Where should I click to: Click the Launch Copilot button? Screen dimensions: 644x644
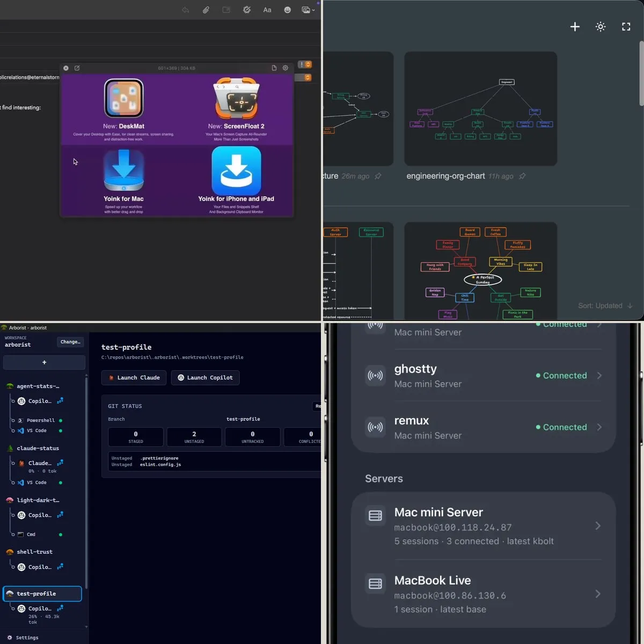tap(205, 378)
